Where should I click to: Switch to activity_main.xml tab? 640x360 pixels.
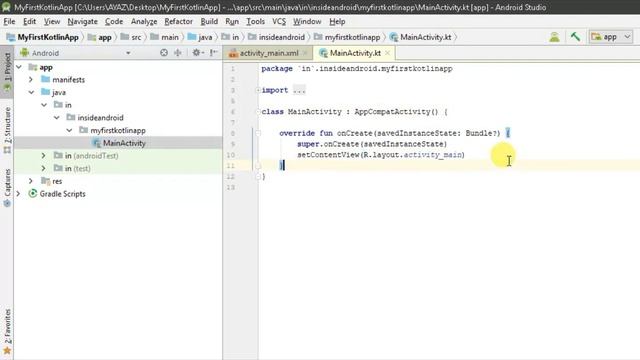[x=269, y=53]
